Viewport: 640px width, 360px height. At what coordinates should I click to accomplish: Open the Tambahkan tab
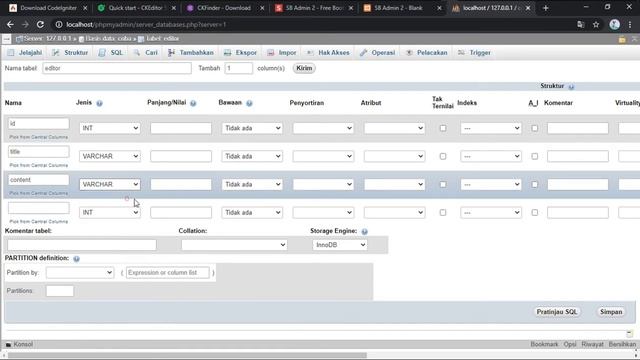[191, 53]
